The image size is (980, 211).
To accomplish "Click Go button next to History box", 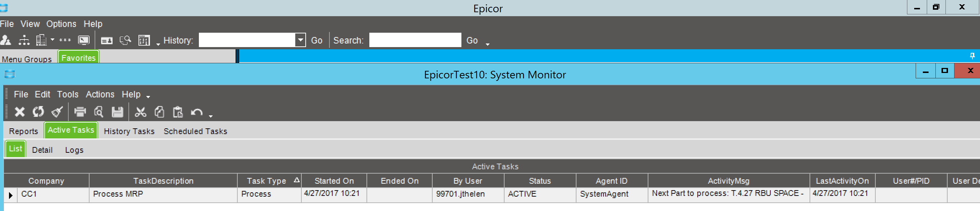I will (x=316, y=40).
